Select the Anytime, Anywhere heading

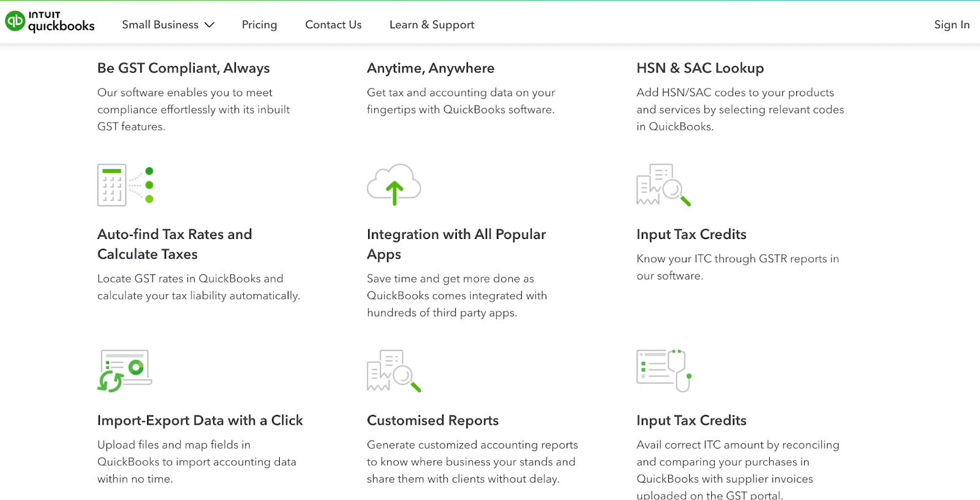coord(431,68)
